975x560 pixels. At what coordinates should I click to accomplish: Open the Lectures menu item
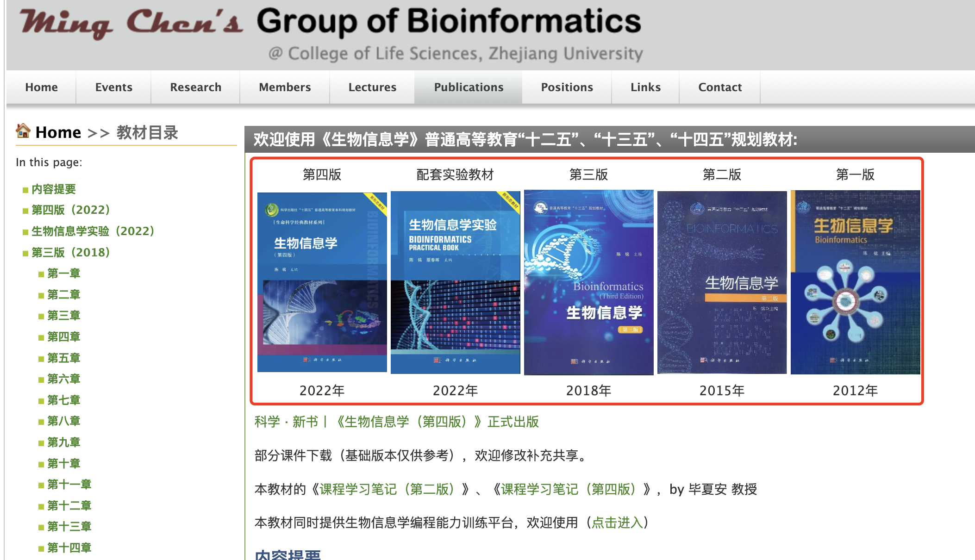372,87
